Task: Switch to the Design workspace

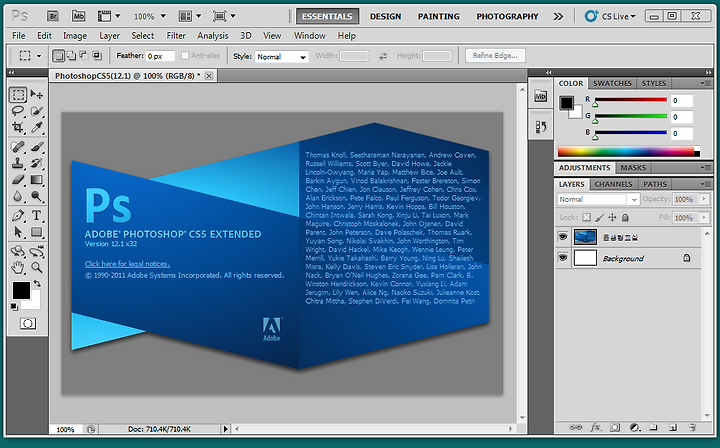Action: click(385, 16)
